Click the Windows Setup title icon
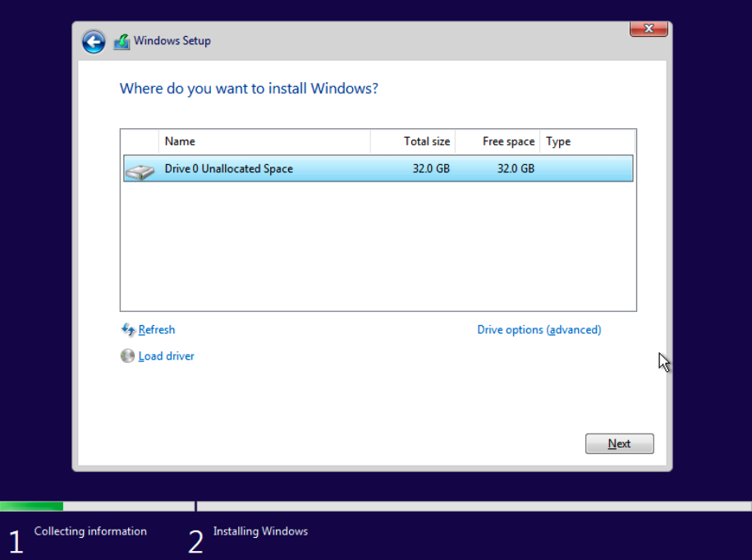 click(122, 41)
